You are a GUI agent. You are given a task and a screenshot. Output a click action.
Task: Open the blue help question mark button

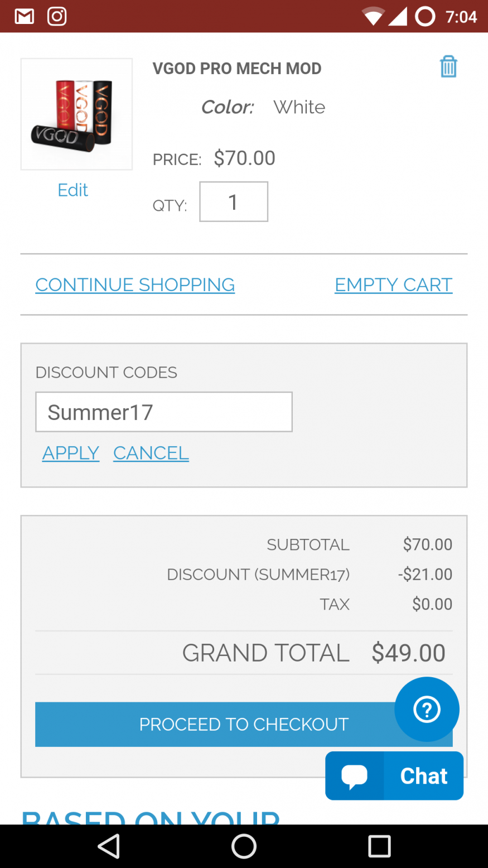pos(427,709)
